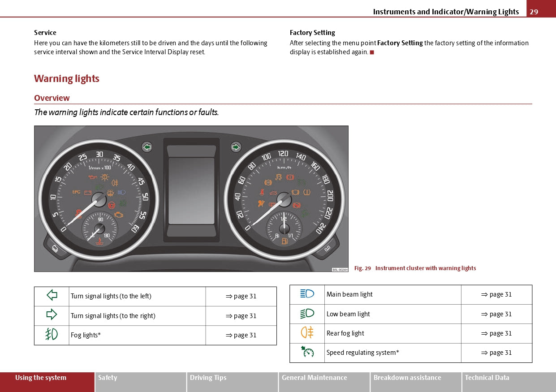Image resolution: width=556 pixels, height=392 pixels.
Task: Follow the page 31 link beside Fog lights
Action: coord(241,335)
